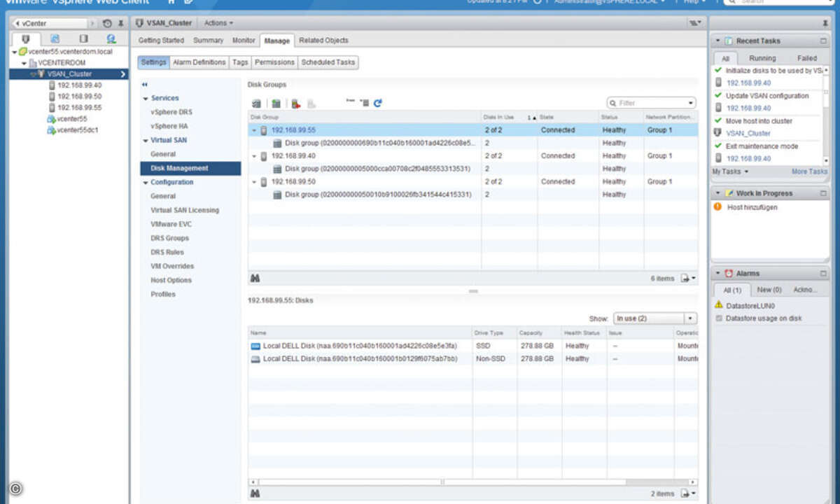Maximize the Alarms panel
840x504 pixels.
(x=823, y=274)
